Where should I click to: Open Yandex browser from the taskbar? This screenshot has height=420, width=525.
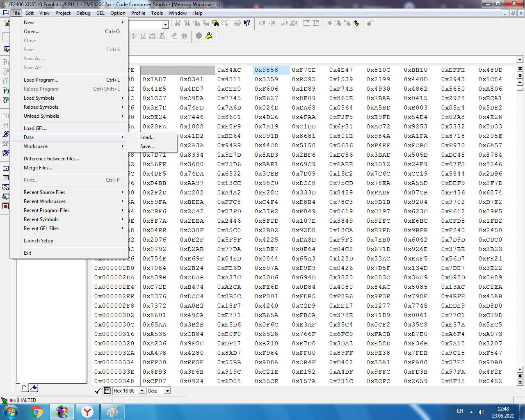[87, 412]
